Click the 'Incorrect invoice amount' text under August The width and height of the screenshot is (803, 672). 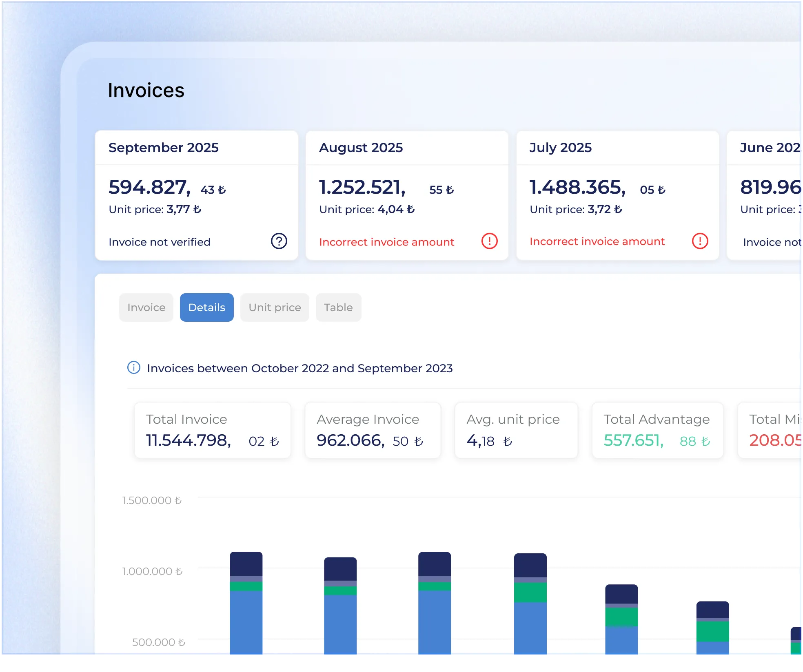386,242
